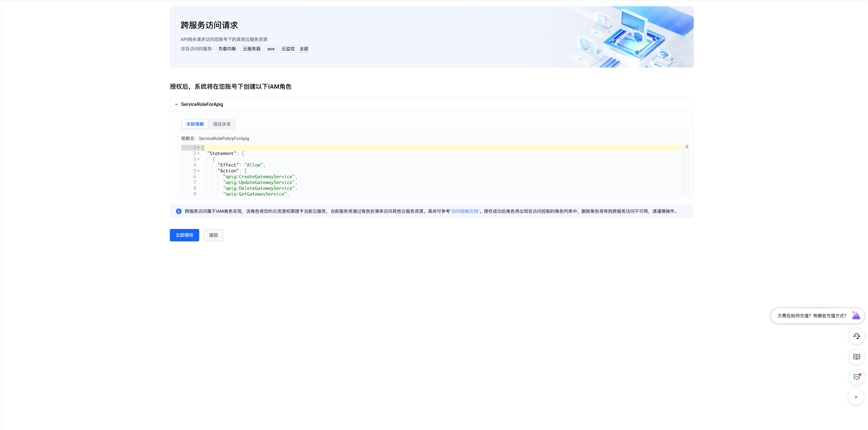This screenshot has height=430, width=868.
Task: Click the info icon in the notice banner
Action: coord(179,211)
